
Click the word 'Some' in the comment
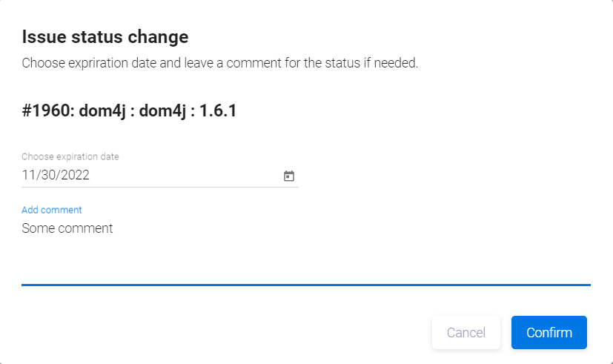pyautogui.click(x=37, y=228)
